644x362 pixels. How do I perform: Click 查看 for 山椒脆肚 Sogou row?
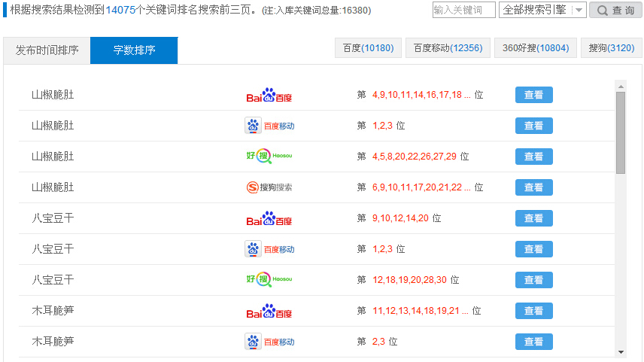tap(534, 187)
